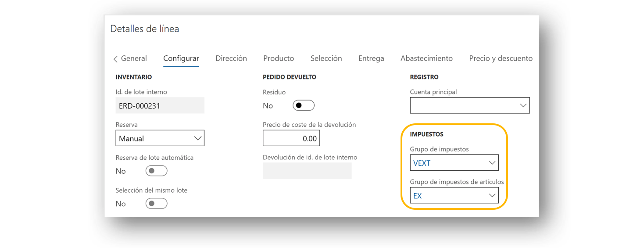Open the General tab
The height and width of the screenshot is (248, 644).
click(x=134, y=58)
